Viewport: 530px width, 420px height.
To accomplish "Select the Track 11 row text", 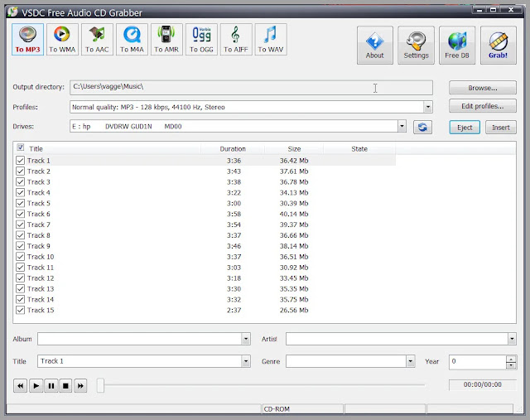I will [x=41, y=268].
